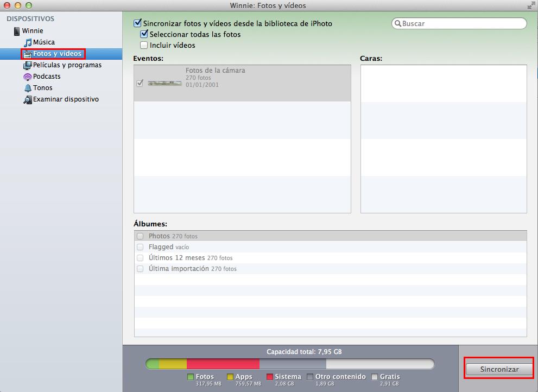Check the Últimos 12 meses album

[x=140, y=258]
